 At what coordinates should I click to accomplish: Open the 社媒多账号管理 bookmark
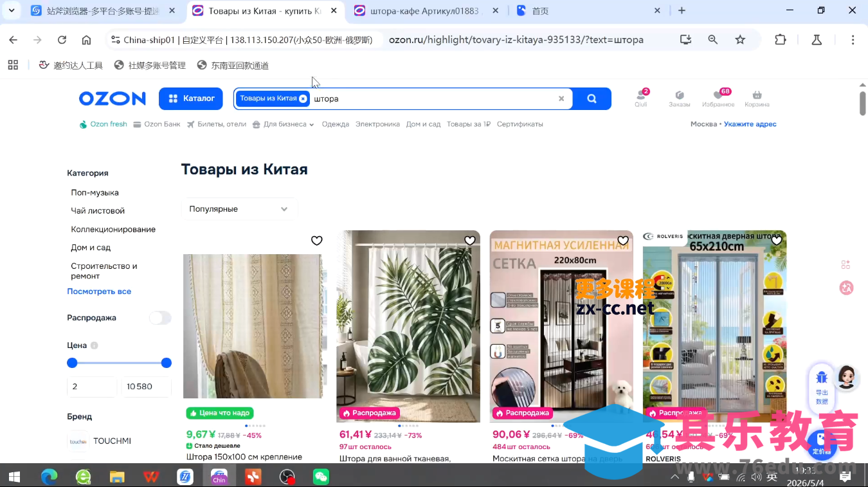coord(150,65)
